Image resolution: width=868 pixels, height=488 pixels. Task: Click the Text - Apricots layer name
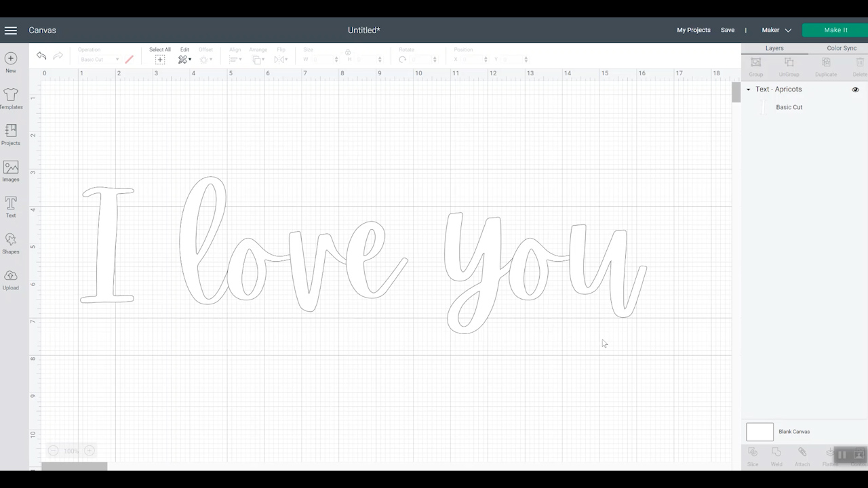coord(778,89)
